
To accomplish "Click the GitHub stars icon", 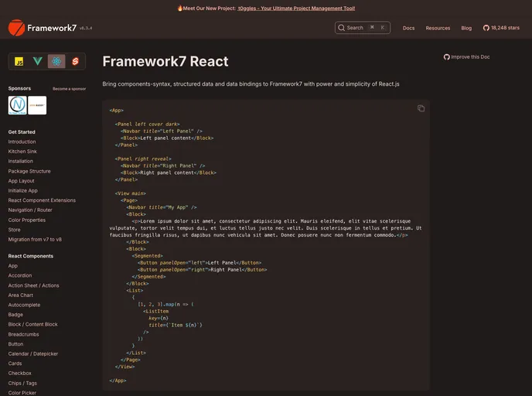I will (x=486, y=28).
